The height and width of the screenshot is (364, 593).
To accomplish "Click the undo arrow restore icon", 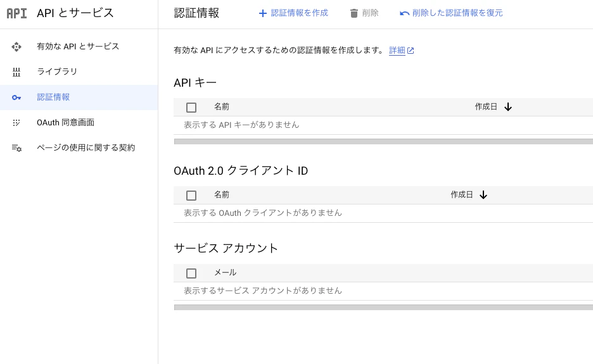I will coord(404,13).
